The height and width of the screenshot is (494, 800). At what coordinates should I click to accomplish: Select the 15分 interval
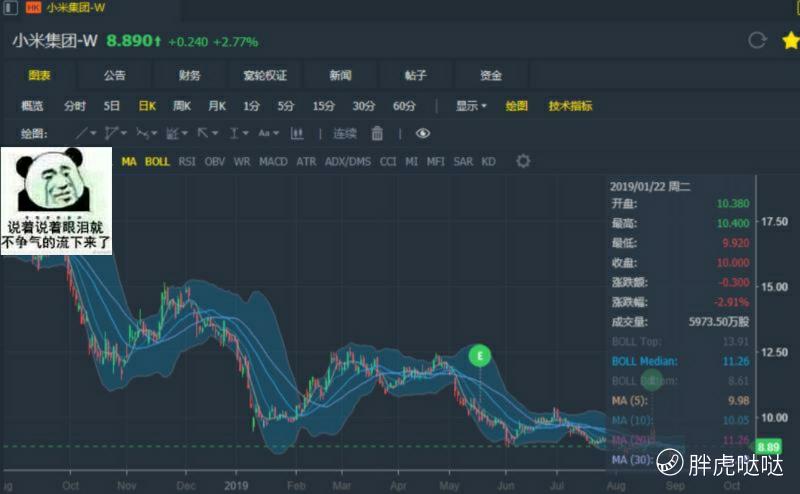(x=323, y=106)
